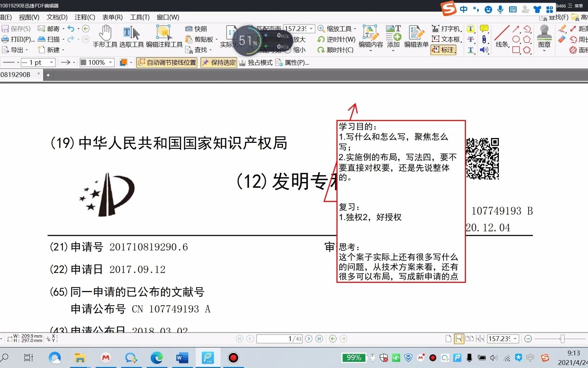
Task: Open Microsoft Word from the taskbar
Action: (x=182, y=358)
